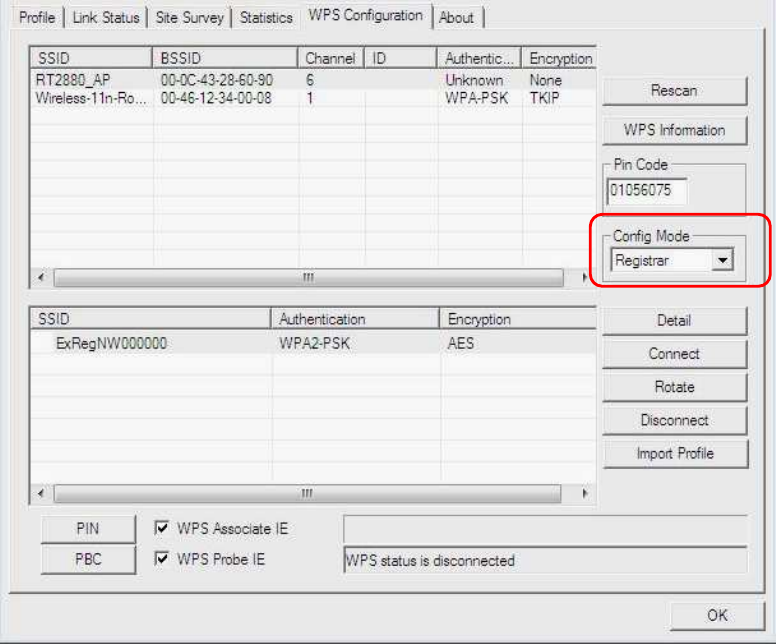Click the Disconnect button
Viewport: 776px width, 644px height.
coord(674,420)
